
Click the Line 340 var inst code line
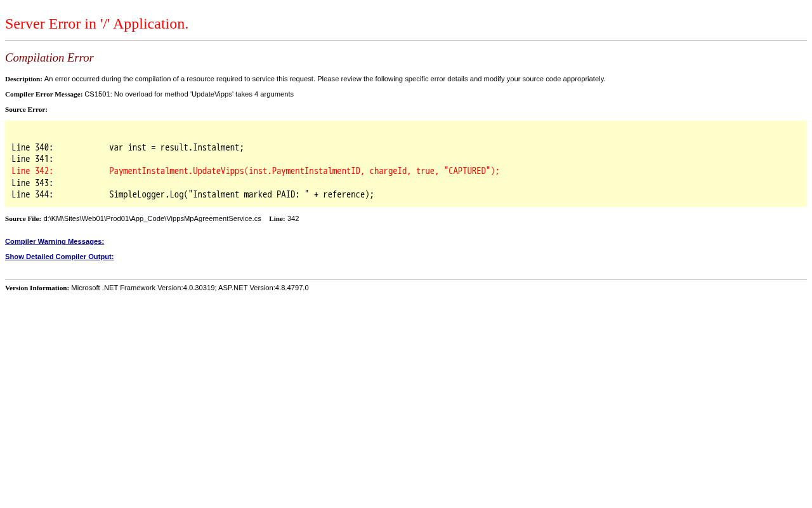pos(128,147)
